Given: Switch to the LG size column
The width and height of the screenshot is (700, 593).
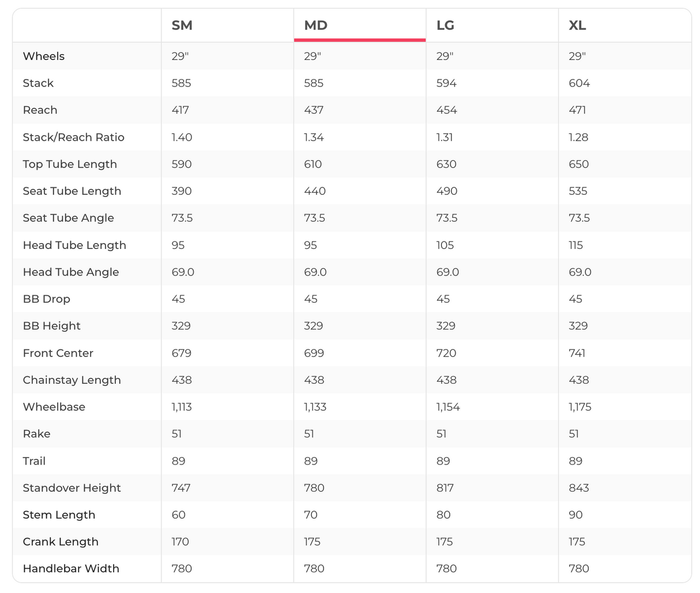Looking at the screenshot, I should [x=446, y=25].
